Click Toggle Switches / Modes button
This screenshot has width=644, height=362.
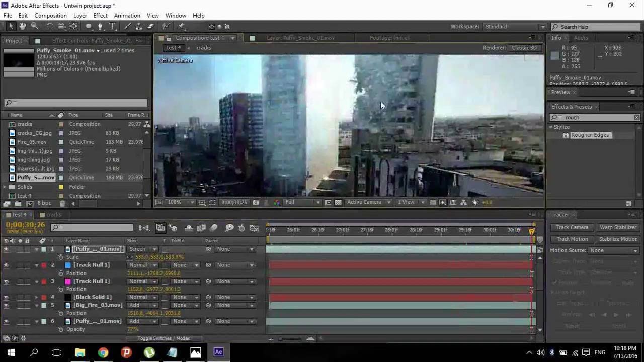click(164, 338)
